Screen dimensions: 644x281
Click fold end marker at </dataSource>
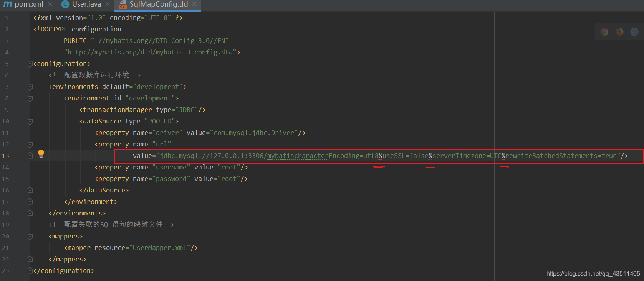[30, 190]
